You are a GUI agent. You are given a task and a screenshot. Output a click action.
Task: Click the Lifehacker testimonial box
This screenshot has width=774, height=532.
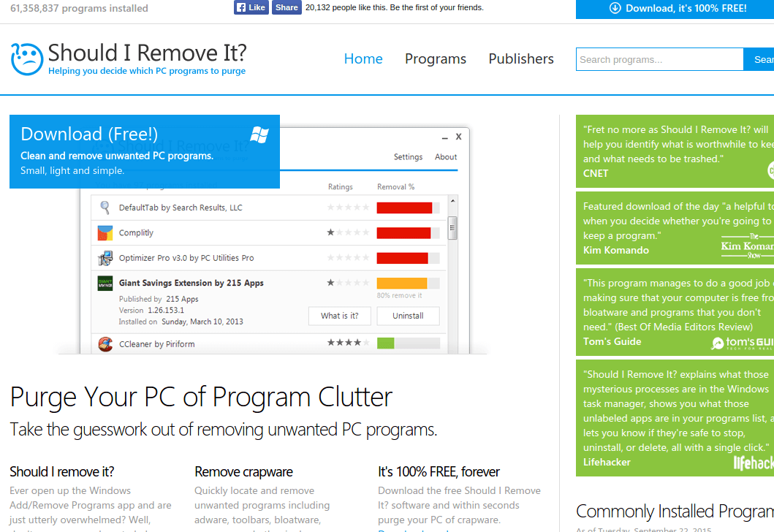(x=675, y=418)
